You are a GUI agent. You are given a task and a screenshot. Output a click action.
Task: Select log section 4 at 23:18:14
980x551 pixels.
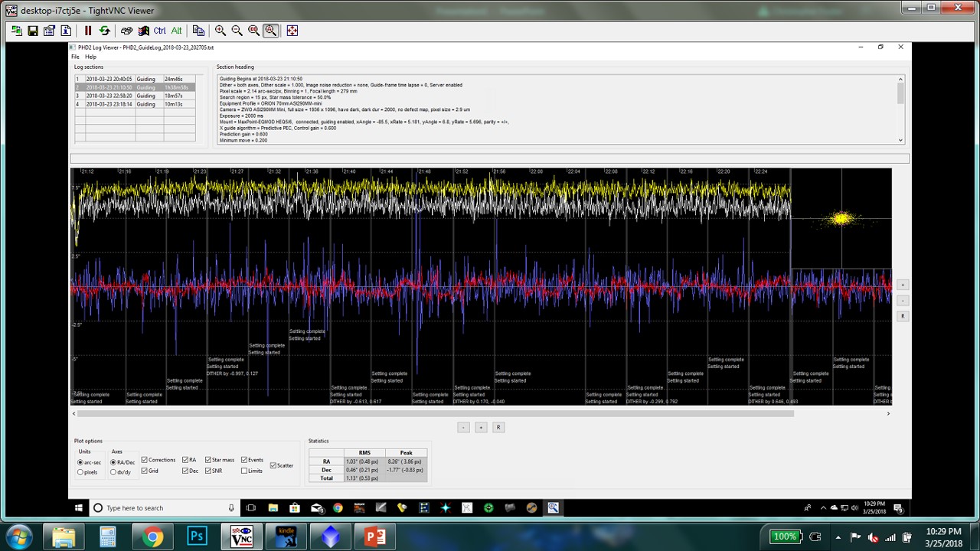(135, 104)
